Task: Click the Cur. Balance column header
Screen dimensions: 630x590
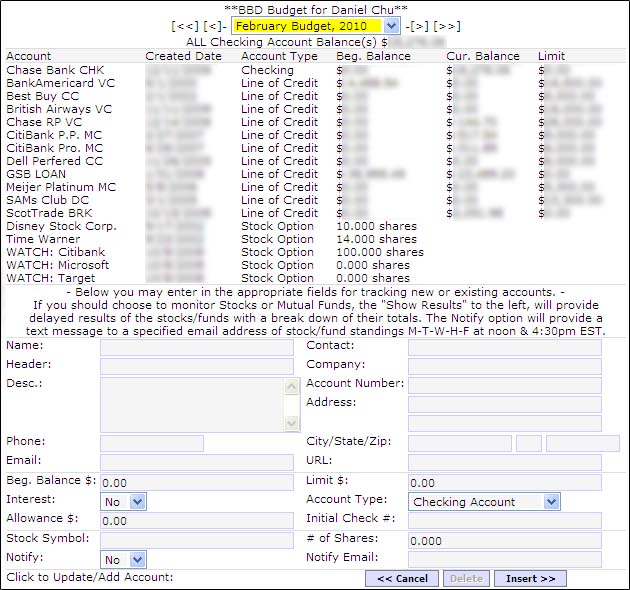Action: (x=483, y=56)
